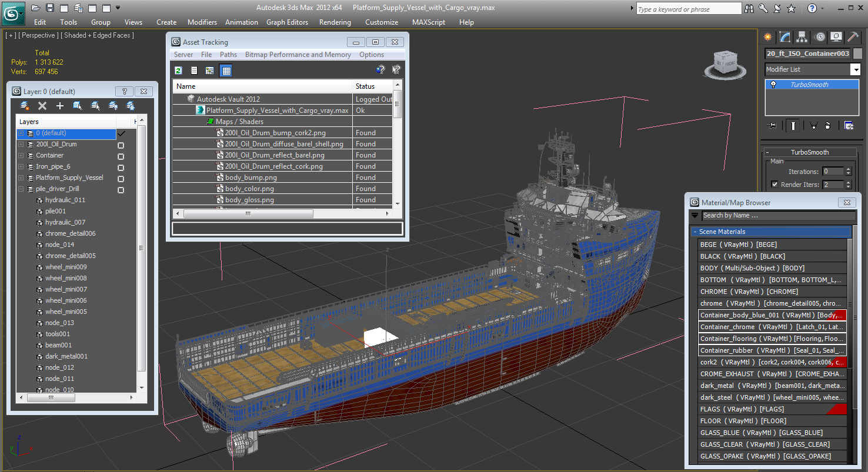
Task: Toggle current-layer checkbox for Container layer
Action: coord(121,156)
